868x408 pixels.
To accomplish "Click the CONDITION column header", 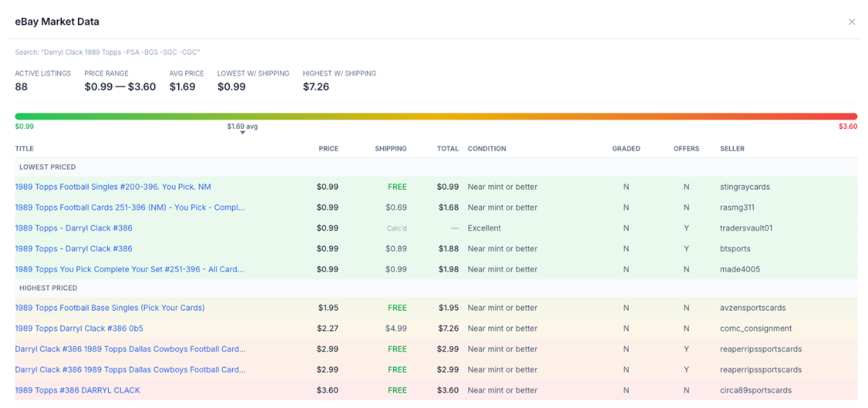I will (x=487, y=148).
